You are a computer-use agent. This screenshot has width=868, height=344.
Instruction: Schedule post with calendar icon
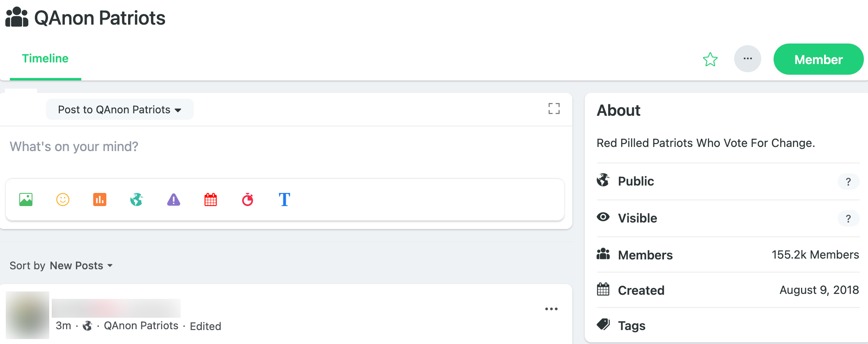pyautogui.click(x=211, y=200)
